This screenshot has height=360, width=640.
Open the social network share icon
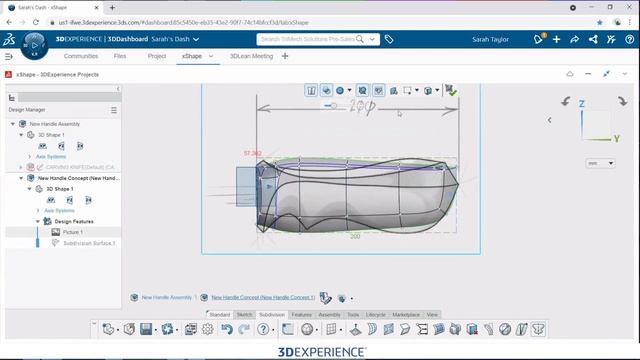pyautogui.click(x=593, y=39)
